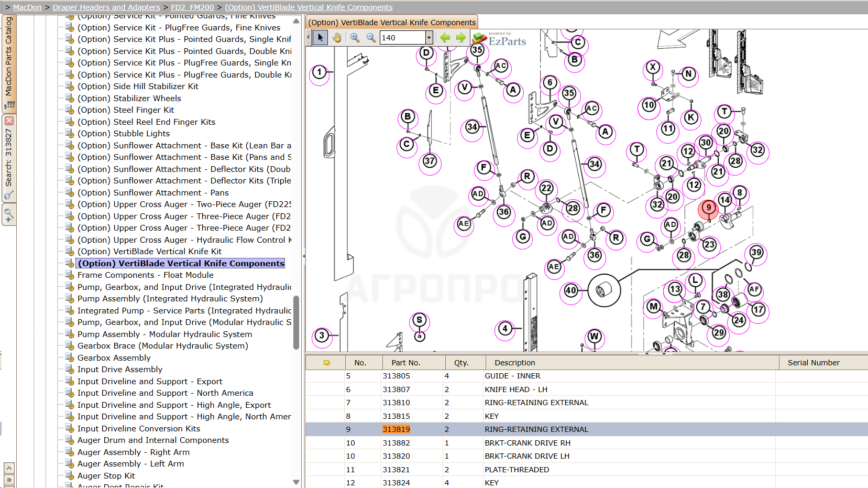Select the KNIFE HEAD - LH row
Image resolution: width=868 pixels, height=488 pixels.
click(587, 389)
